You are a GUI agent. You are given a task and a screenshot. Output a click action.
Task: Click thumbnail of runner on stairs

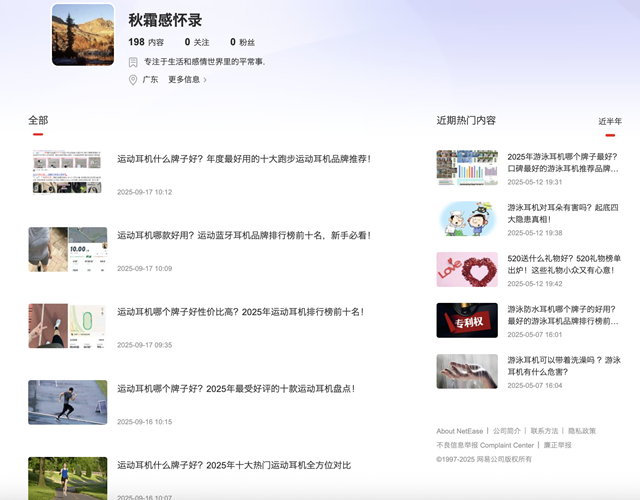pyautogui.click(x=68, y=402)
